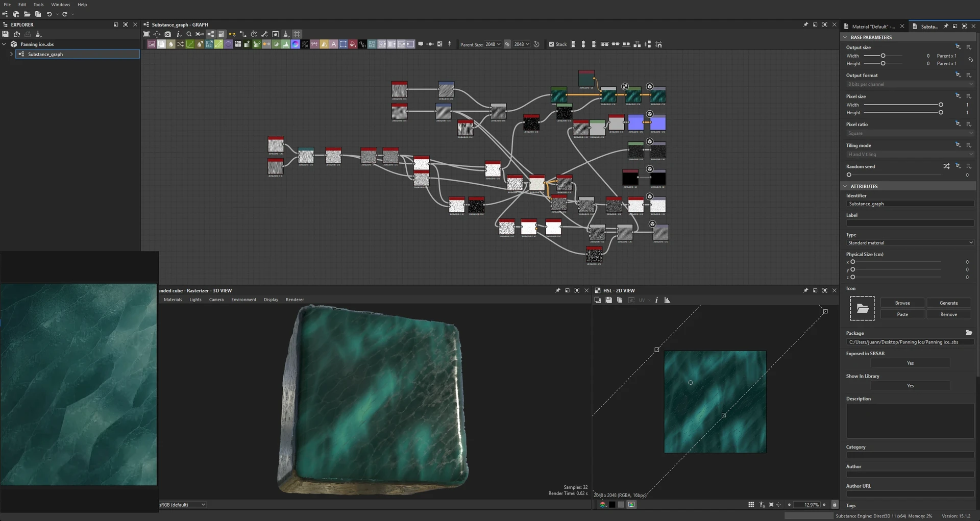Screen dimensions: 980x521
Task: Toggle the parent size ratio link
Action: click(x=507, y=44)
